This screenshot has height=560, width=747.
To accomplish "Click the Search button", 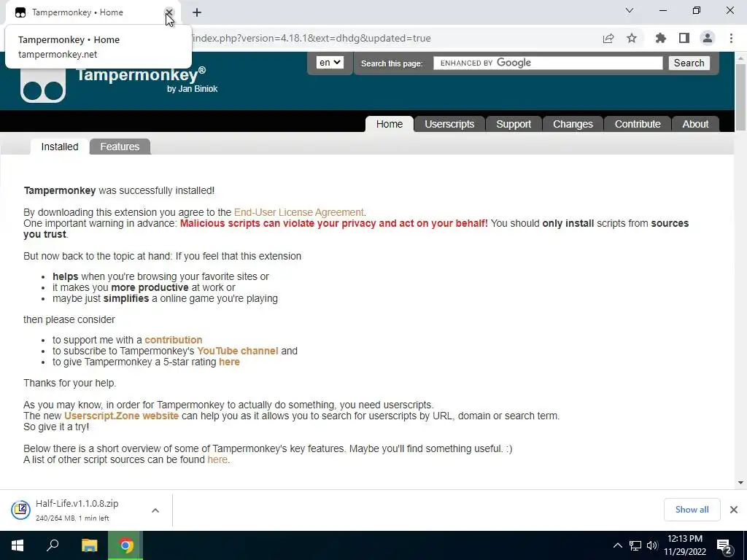I will (689, 63).
